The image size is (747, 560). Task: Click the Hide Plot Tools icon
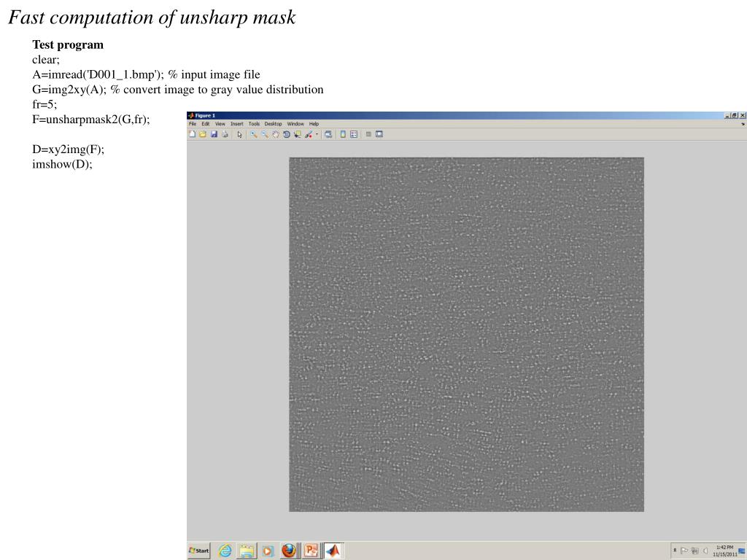tap(368, 134)
